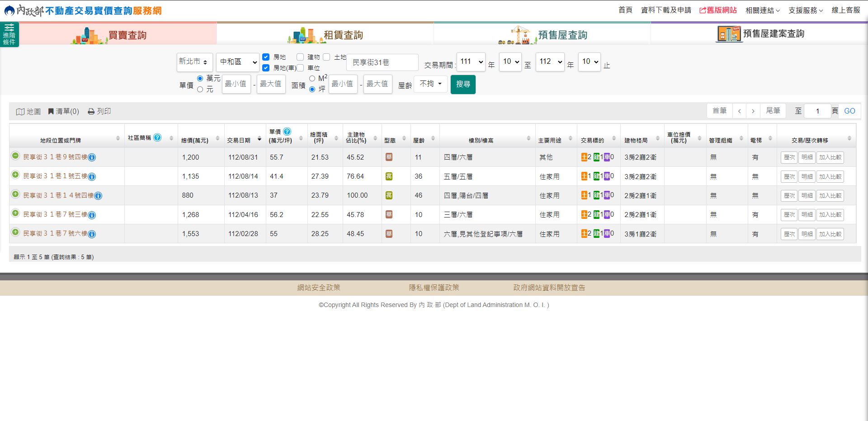
Task: Open the bookmarked list 清單(0)
Action: pos(63,111)
